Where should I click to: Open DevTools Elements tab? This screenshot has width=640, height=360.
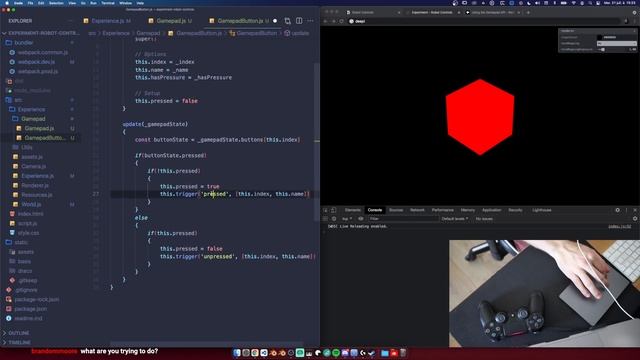tap(353, 210)
